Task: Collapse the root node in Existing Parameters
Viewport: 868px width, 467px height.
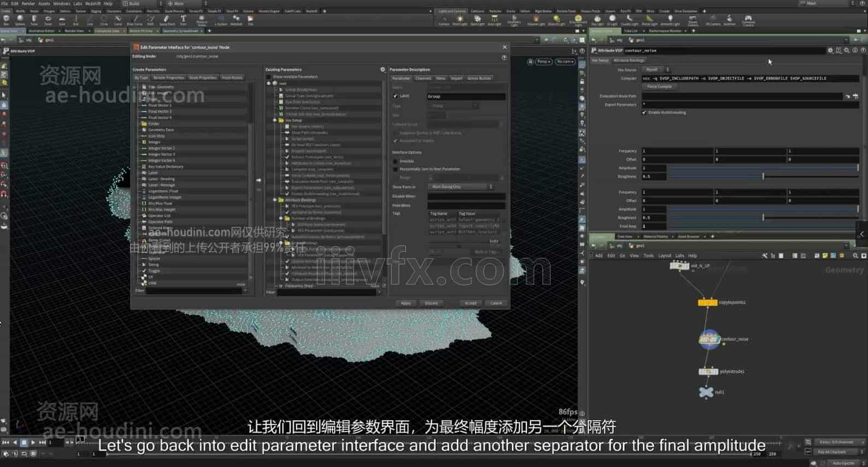Action: point(269,83)
